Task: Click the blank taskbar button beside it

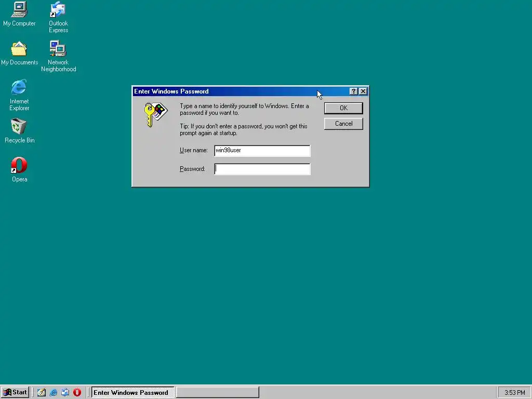Action: click(x=218, y=392)
